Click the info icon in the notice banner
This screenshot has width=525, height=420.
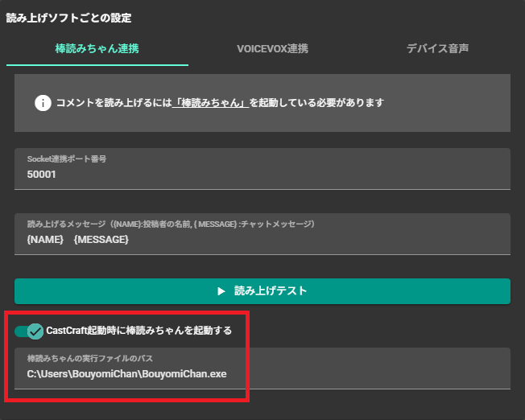(43, 103)
